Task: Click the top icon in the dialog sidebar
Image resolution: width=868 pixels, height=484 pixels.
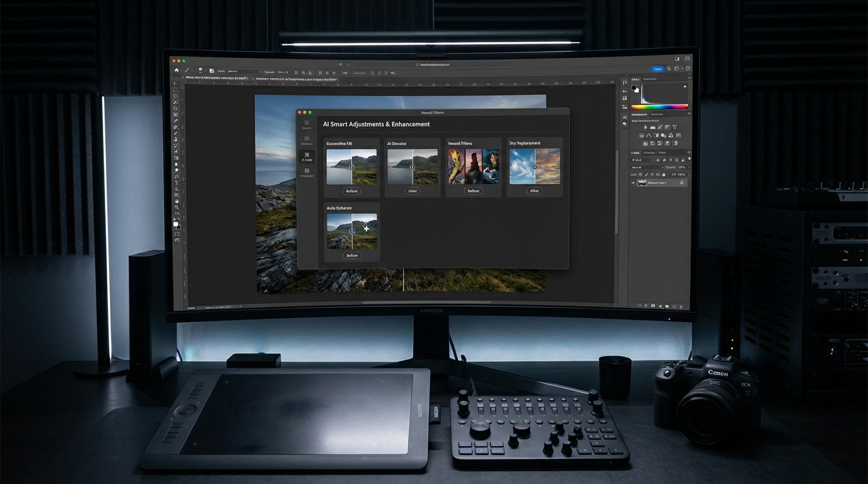Action: click(307, 124)
